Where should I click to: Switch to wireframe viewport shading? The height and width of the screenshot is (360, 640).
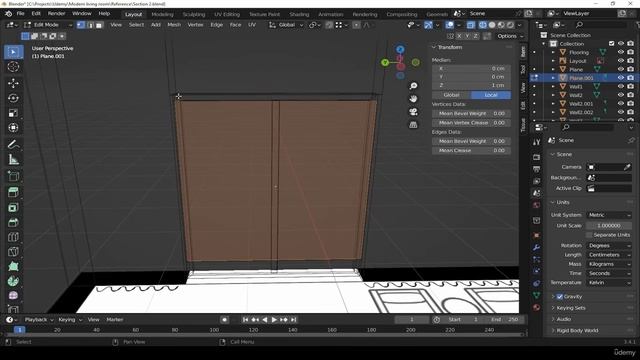pos(482,25)
